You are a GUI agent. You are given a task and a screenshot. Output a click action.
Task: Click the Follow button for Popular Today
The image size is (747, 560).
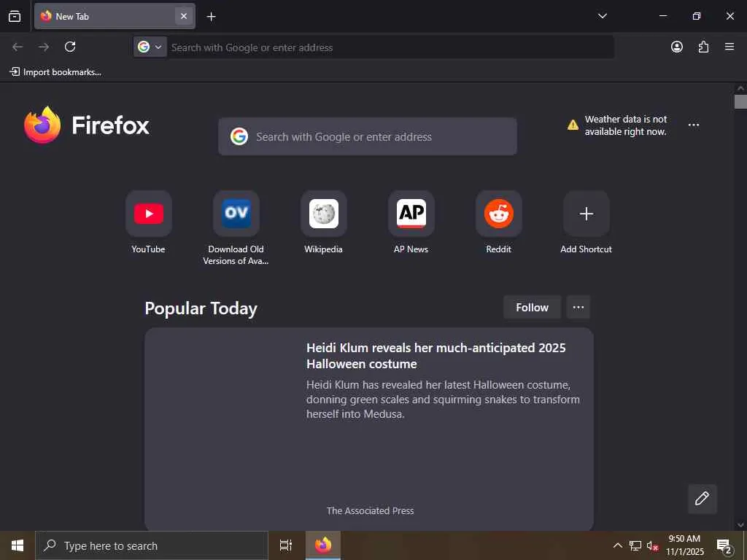pos(532,307)
